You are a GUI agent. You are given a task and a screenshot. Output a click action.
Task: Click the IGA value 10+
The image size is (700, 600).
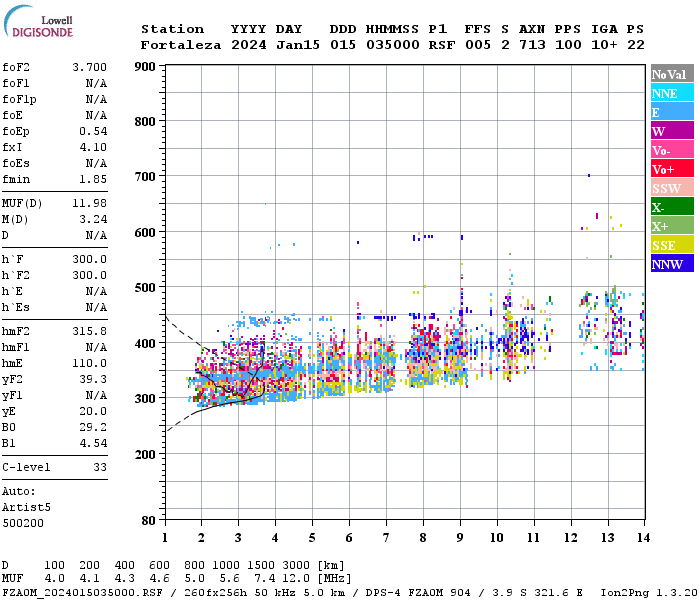click(x=604, y=45)
